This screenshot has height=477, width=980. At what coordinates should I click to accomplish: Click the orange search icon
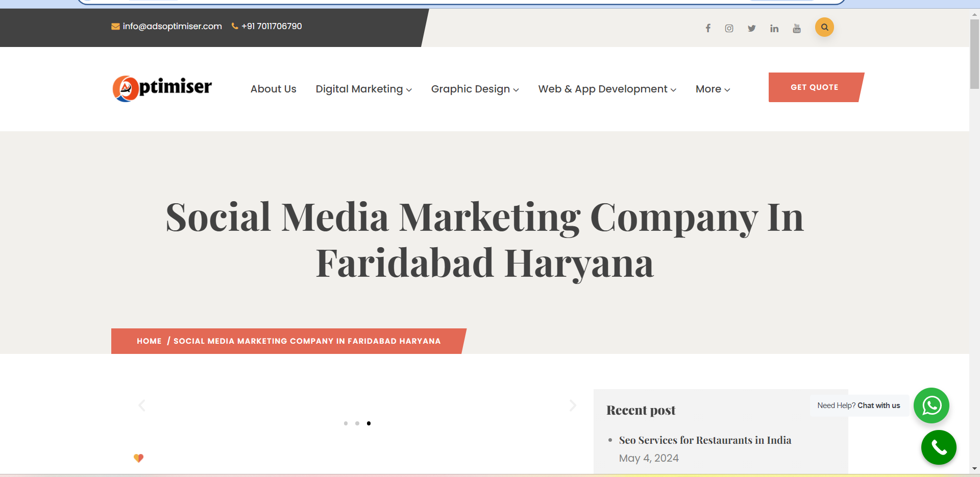tap(824, 27)
